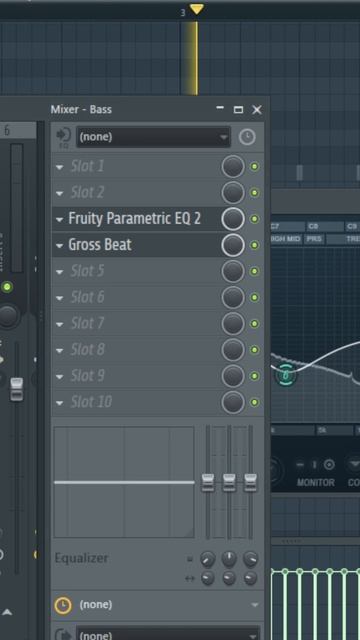The height and width of the screenshot is (640, 360).
Task: Click the mixer track pan knob
Action: (x=7, y=316)
